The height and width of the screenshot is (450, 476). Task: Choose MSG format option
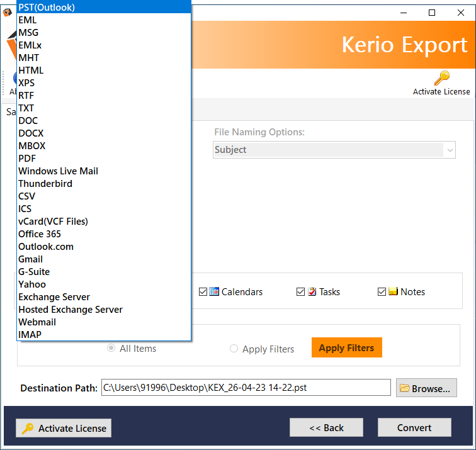104,33
